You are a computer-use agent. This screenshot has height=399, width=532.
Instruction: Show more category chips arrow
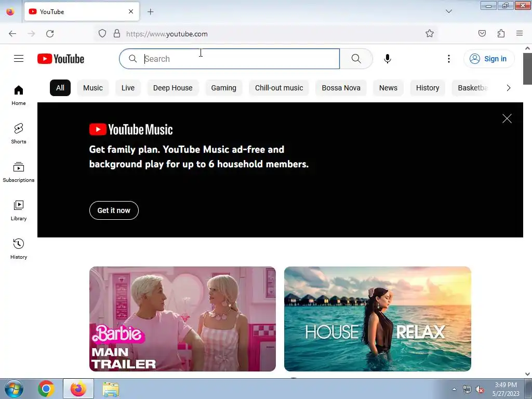pyautogui.click(x=508, y=88)
